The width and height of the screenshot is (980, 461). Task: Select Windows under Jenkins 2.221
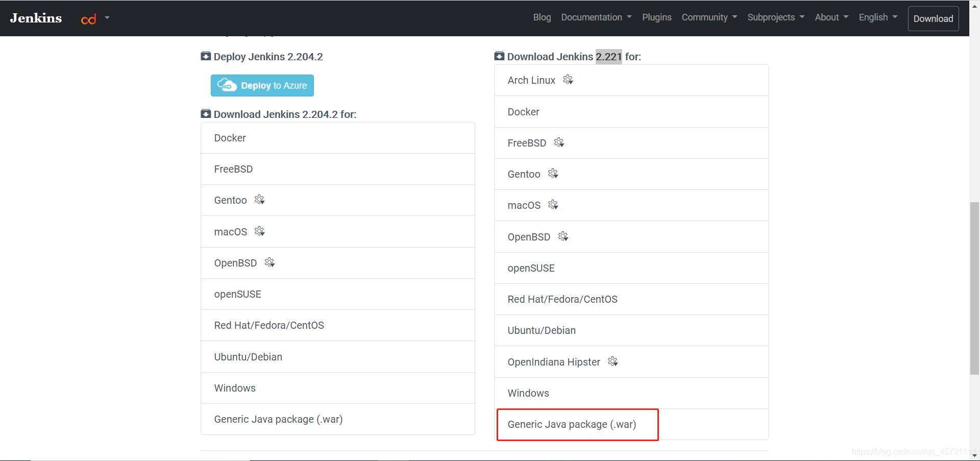point(631,393)
